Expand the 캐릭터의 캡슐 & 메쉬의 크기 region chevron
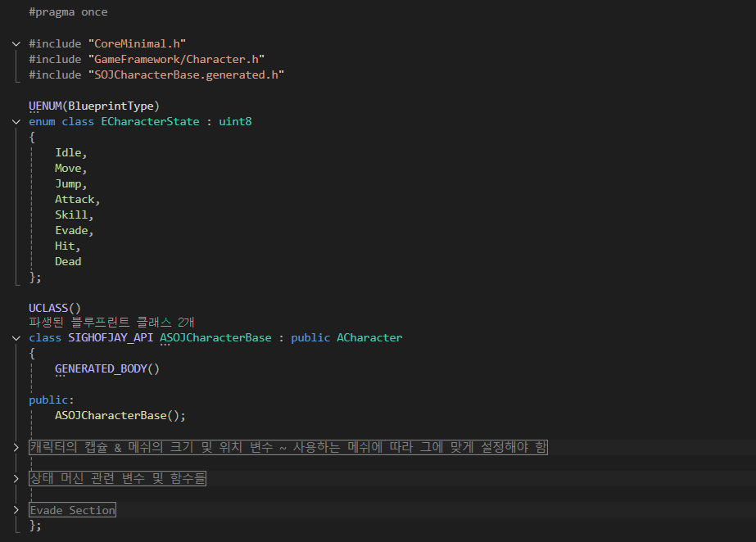Viewport: 756px width, 542px height. [x=16, y=448]
